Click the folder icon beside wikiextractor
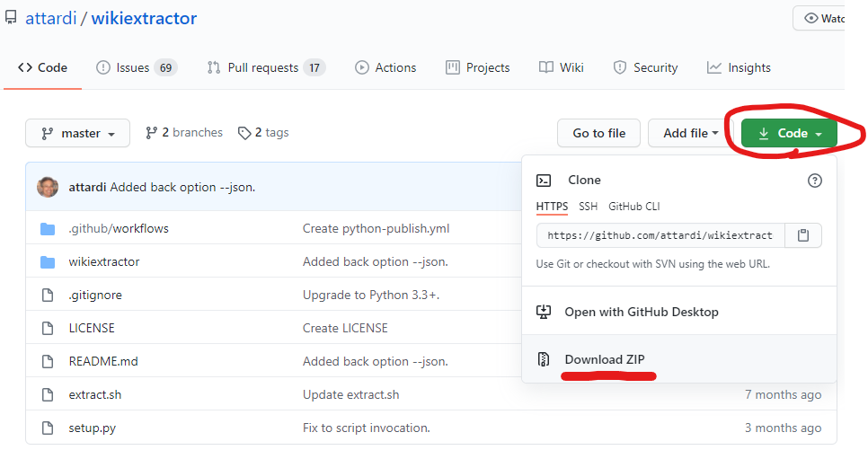Viewport: 868px width, 450px height. coord(48,261)
